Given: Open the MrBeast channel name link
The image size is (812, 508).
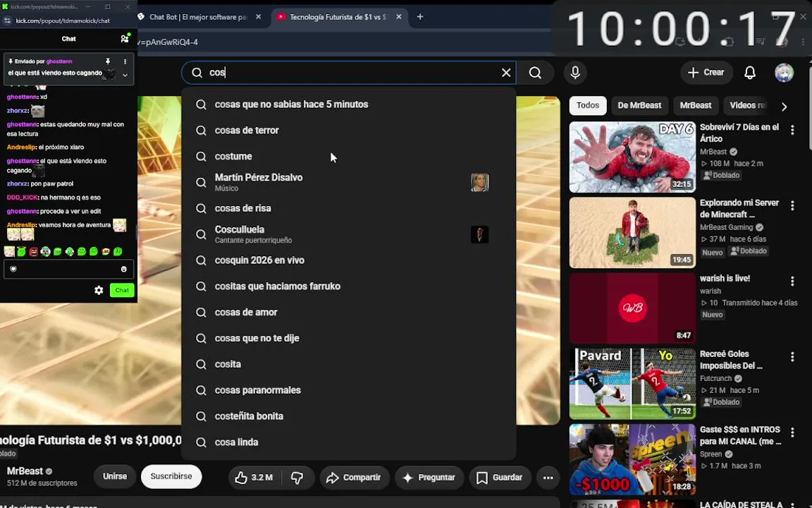Looking at the screenshot, I should coord(25,471).
